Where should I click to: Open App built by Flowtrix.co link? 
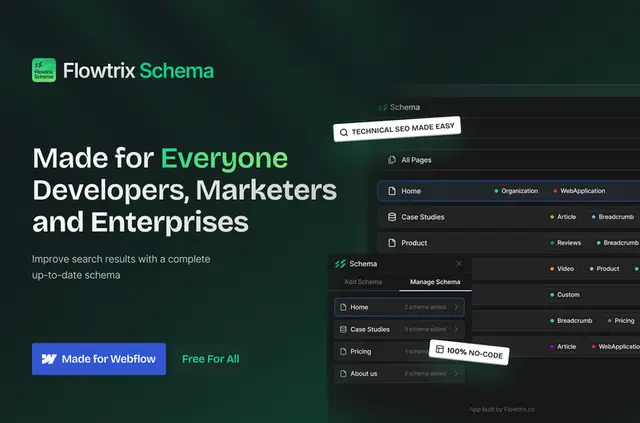point(502,409)
